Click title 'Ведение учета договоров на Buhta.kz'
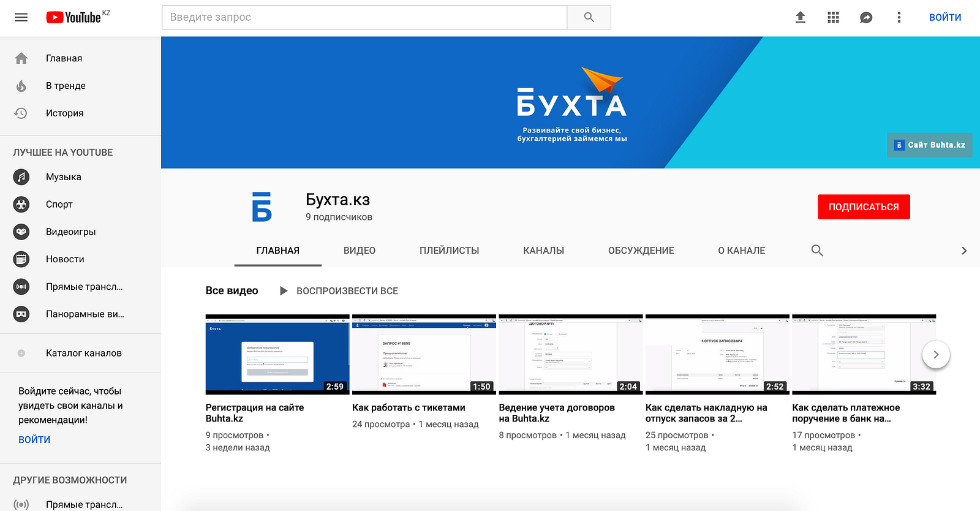Viewport: 980px width, 511px height. [x=557, y=413]
